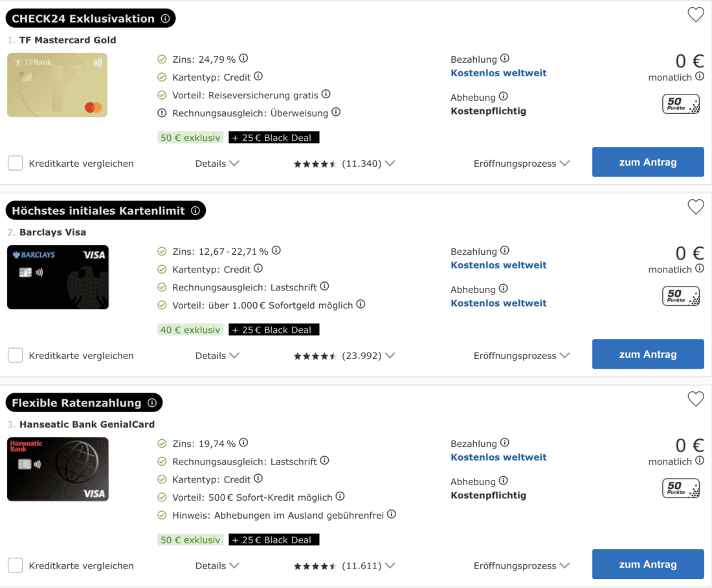712x588 pixels.
Task: Click heart icon for Barclays Visa
Action: [695, 207]
